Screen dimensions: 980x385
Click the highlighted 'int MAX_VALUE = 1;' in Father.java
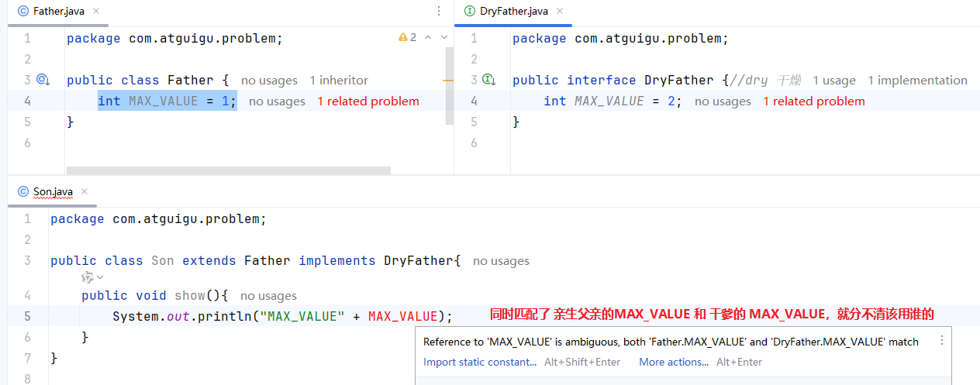(167, 101)
